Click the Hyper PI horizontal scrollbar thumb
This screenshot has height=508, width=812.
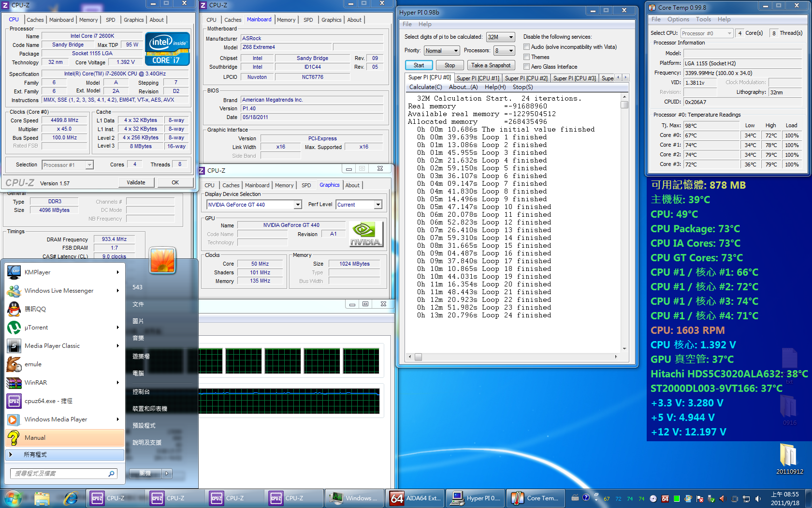[x=418, y=357]
